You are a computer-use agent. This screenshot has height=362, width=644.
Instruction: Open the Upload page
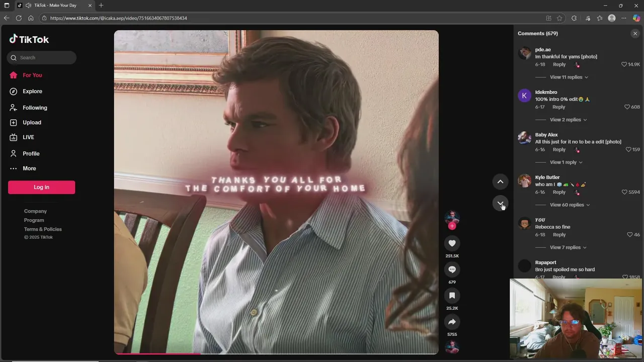click(x=25, y=122)
